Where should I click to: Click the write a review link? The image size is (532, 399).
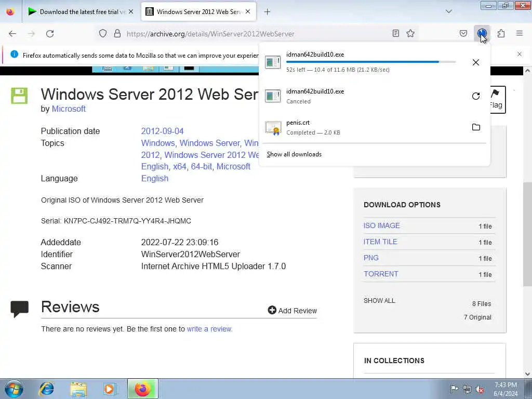click(209, 329)
